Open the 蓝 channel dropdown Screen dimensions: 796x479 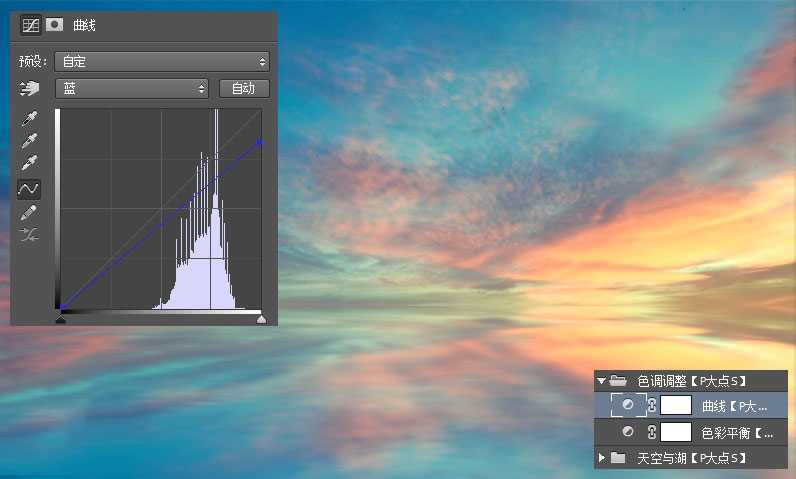tap(130, 89)
